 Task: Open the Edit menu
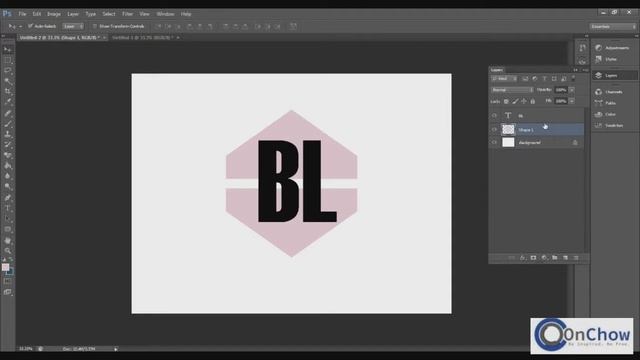point(37,14)
